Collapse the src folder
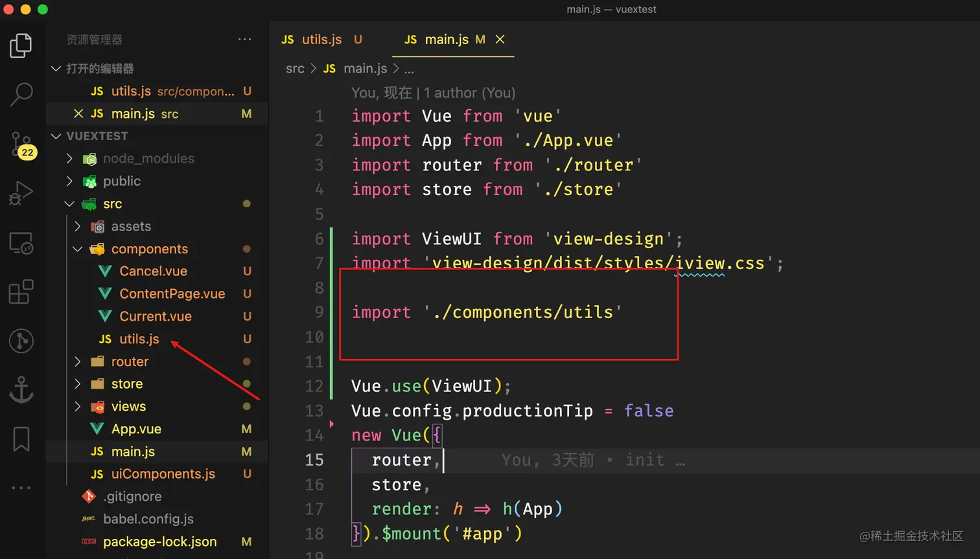Image resolution: width=980 pixels, height=559 pixels. (x=69, y=204)
